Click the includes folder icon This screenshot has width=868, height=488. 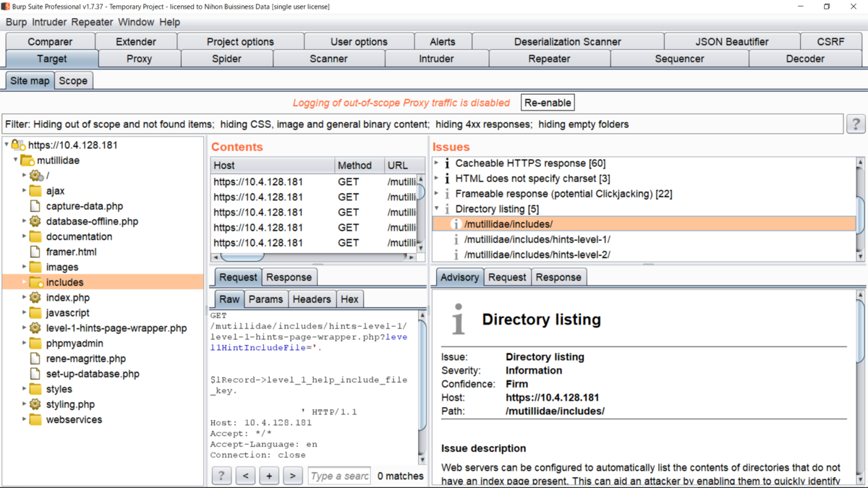click(36, 283)
